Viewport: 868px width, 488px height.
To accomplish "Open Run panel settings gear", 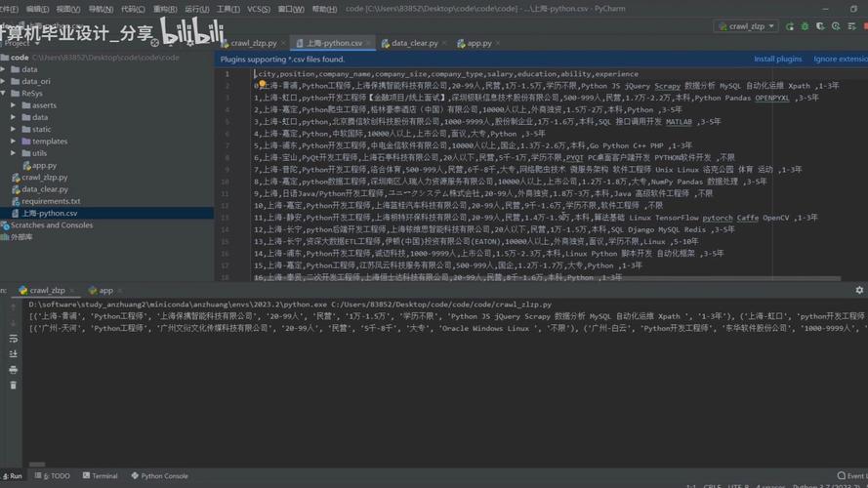I will point(859,290).
